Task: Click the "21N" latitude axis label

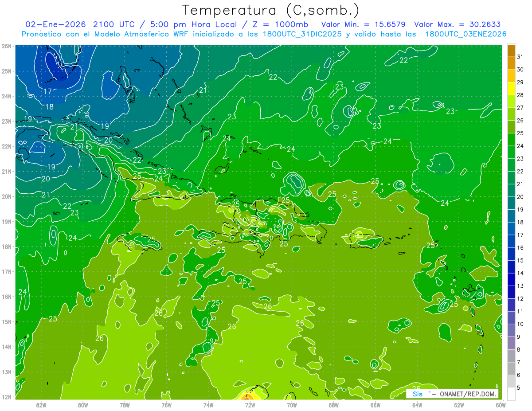Action: pyautogui.click(x=6, y=171)
